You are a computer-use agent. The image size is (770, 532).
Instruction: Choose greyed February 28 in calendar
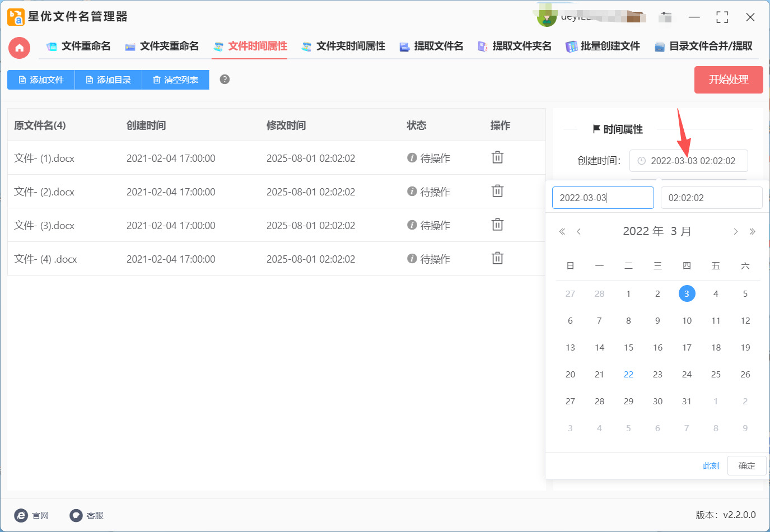tap(599, 293)
